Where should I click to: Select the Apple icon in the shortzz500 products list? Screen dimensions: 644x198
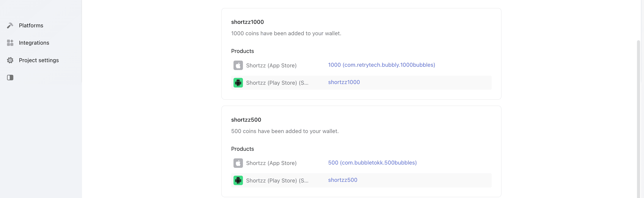click(x=238, y=163)
